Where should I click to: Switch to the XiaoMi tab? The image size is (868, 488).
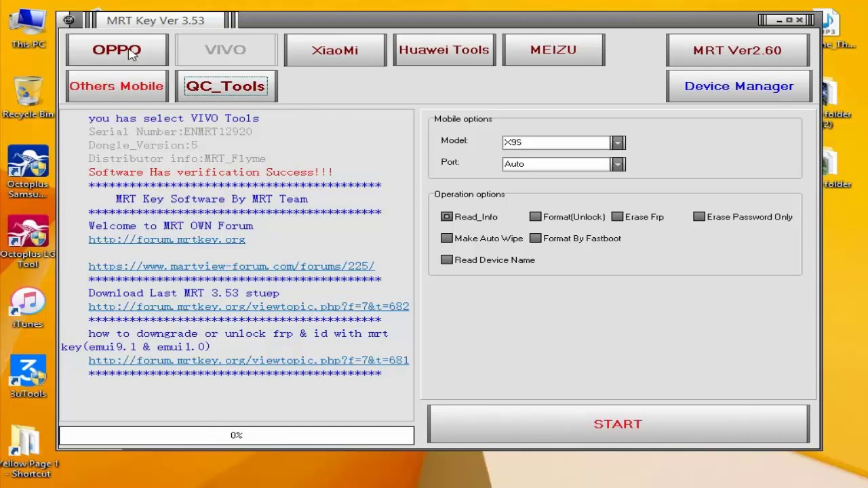335,50
